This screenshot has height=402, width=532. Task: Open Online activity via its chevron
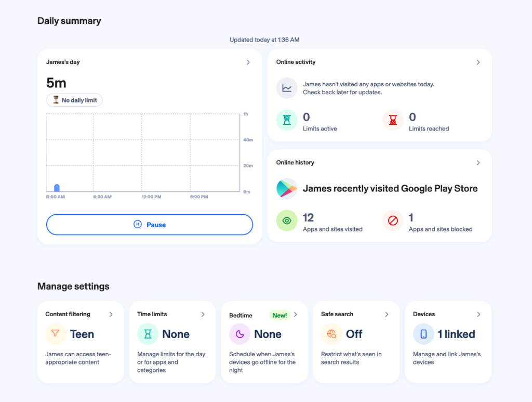pos(478,62)
